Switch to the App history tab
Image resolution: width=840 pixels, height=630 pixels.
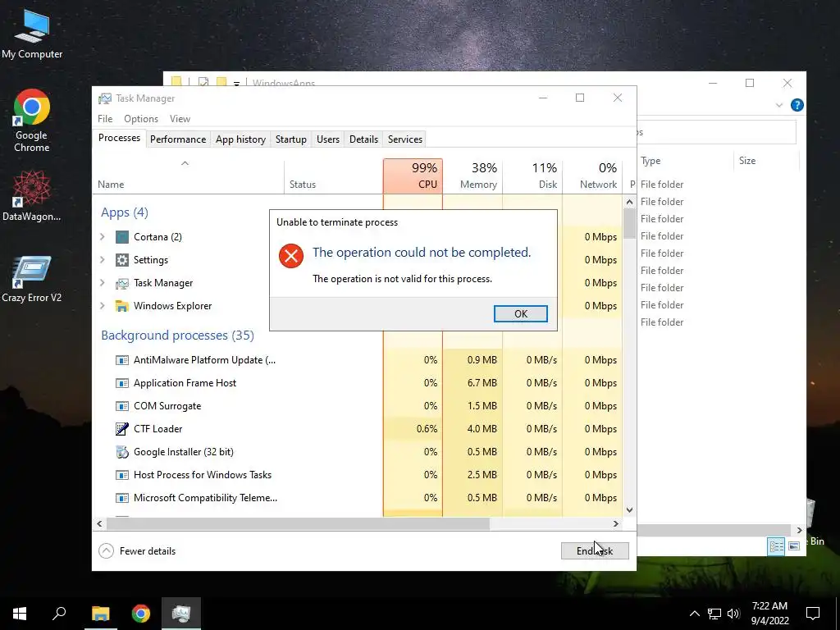(x=240, y=139)
